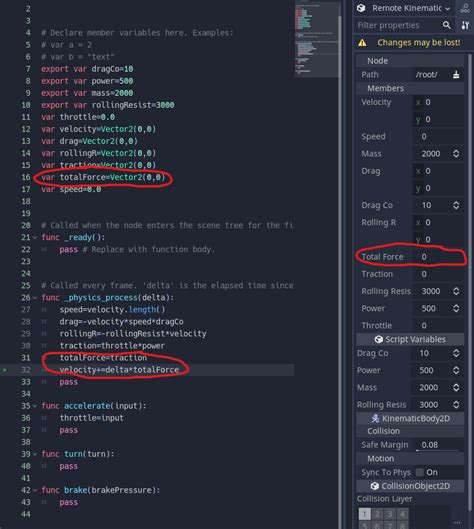Collapse the Script Variables section
474x529 pixels.
tap(410, 339)
